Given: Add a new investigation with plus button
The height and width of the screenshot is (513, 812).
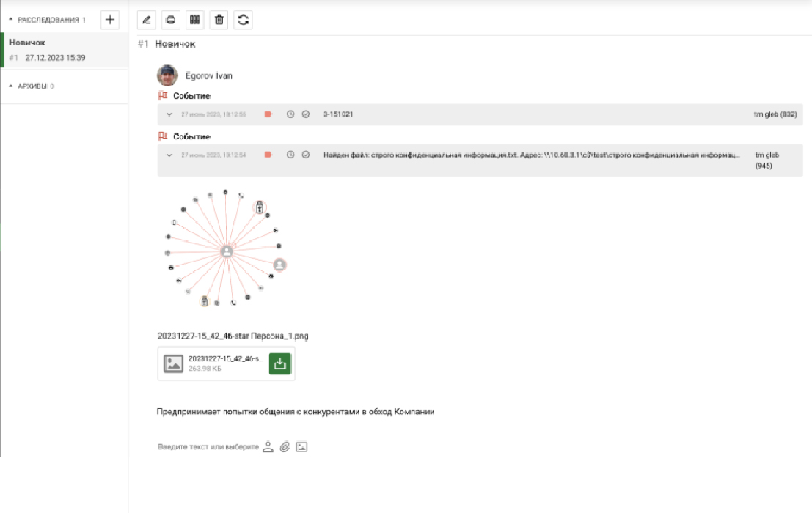Looking at the screenshot, I should tap(109, 19).
